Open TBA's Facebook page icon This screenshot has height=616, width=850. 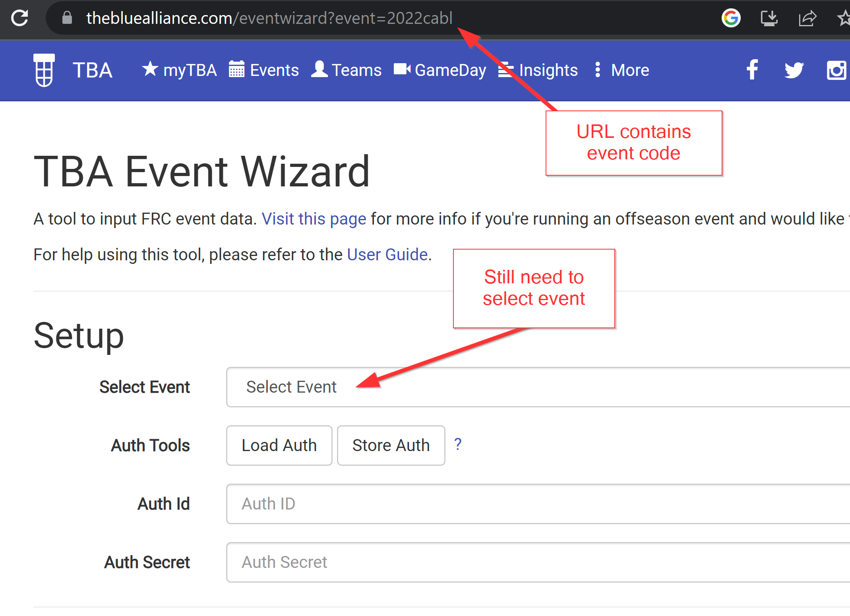point(752,70)
